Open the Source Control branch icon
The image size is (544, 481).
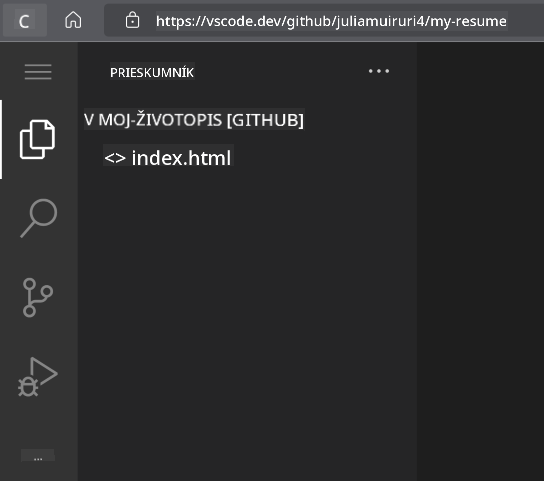pyautogui.click(x=37, y=297)
